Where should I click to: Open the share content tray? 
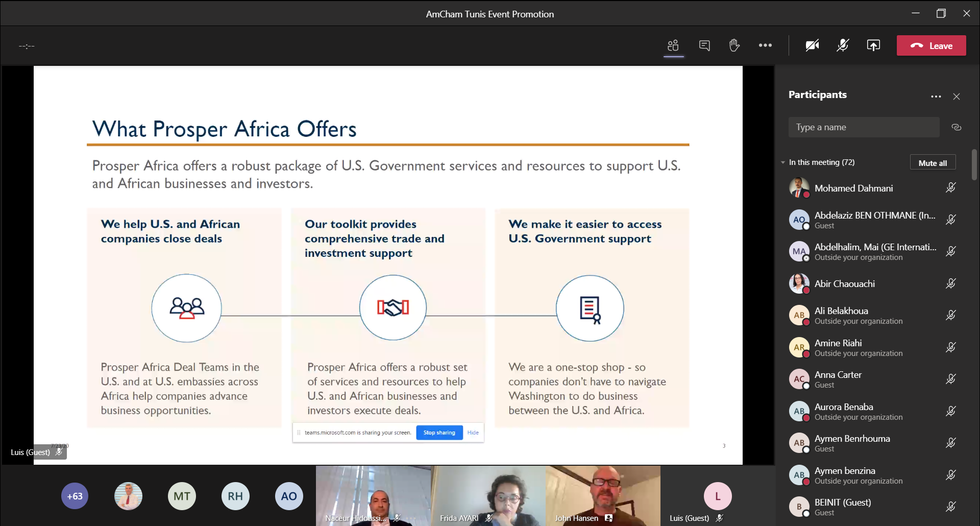pos(873,45)
